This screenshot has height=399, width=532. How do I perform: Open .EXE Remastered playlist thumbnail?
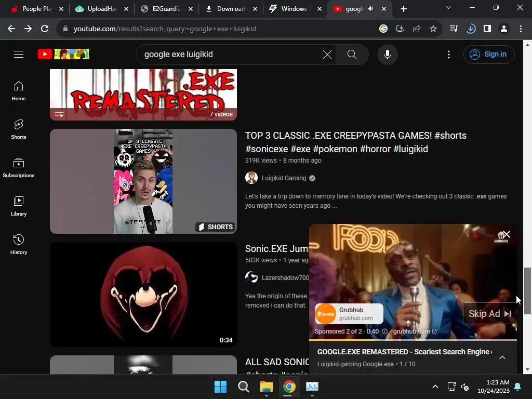click(143, 95)
